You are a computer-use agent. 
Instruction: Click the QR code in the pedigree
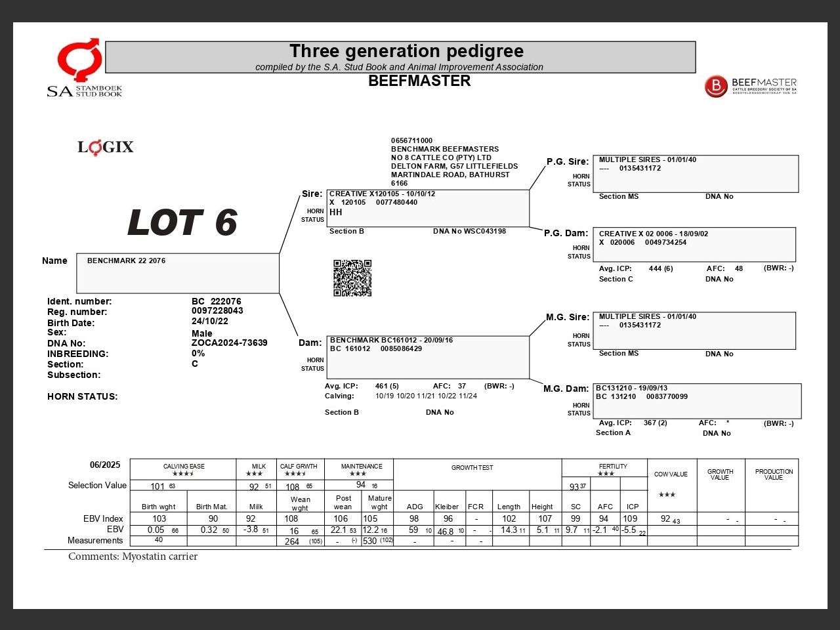coord(352,278)
